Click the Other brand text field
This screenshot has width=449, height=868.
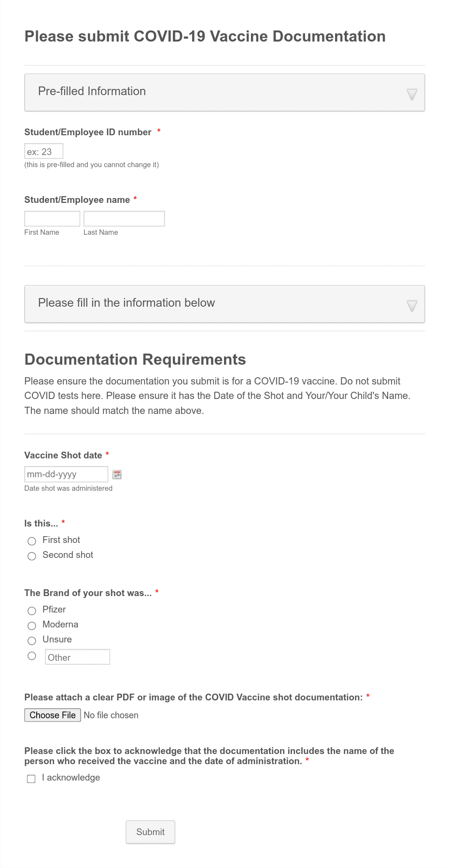[78, 657]
